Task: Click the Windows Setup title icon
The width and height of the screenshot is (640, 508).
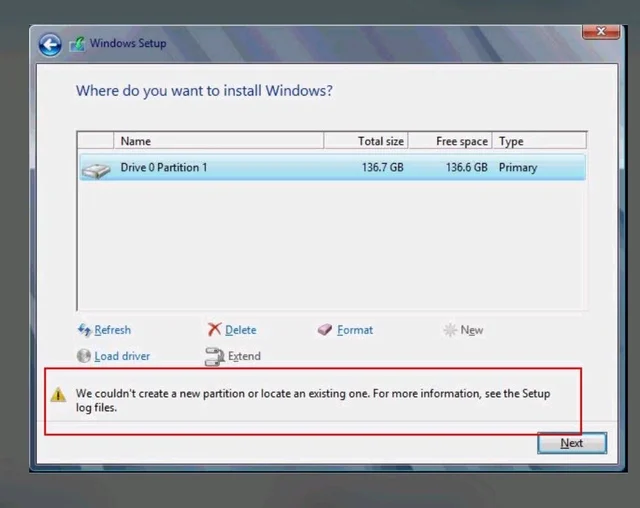Action: tap(77, 44)
